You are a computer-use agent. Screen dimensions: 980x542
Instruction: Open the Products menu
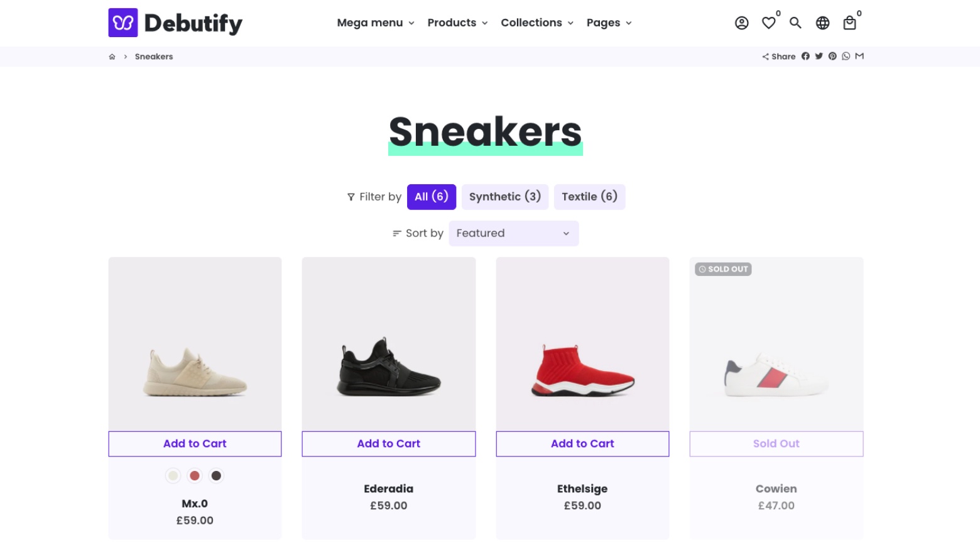point(457,23)
